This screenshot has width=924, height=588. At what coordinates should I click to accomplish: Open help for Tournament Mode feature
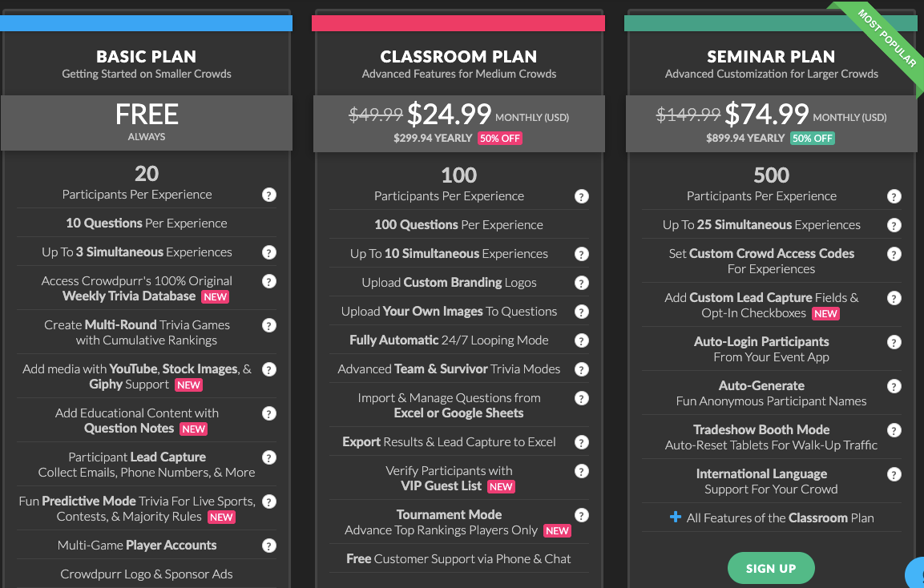click(582, 515)
